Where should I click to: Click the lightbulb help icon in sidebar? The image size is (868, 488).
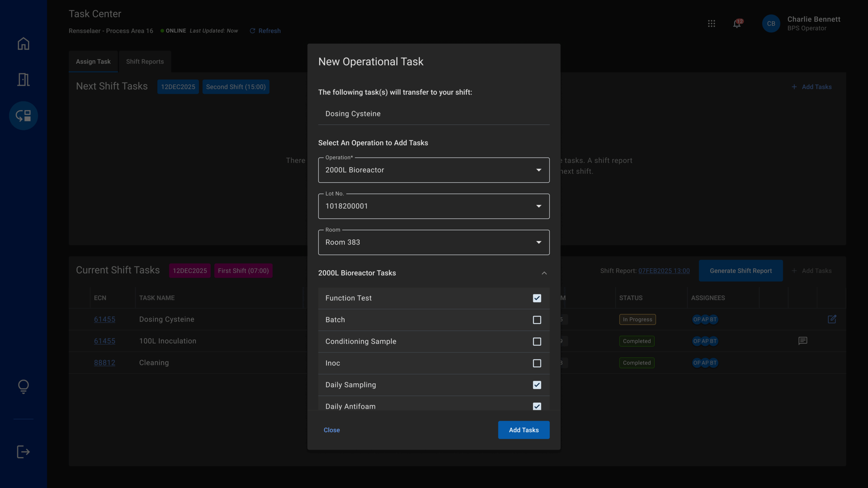(x=23, y=386)
